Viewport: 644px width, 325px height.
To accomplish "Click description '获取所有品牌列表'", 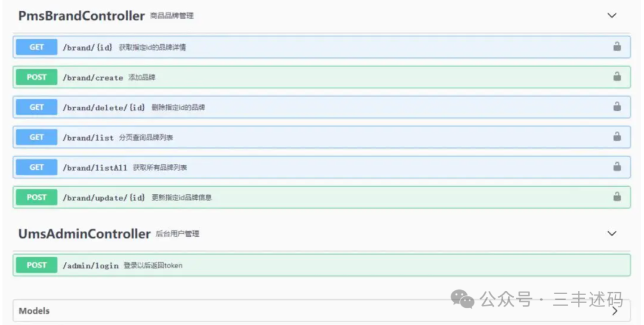I will coord(160,168).
